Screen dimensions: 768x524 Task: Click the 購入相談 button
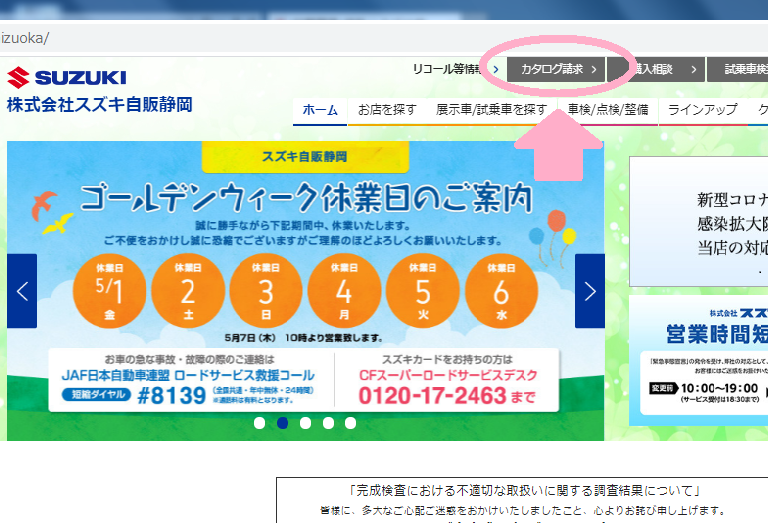(x=656, y=70)
